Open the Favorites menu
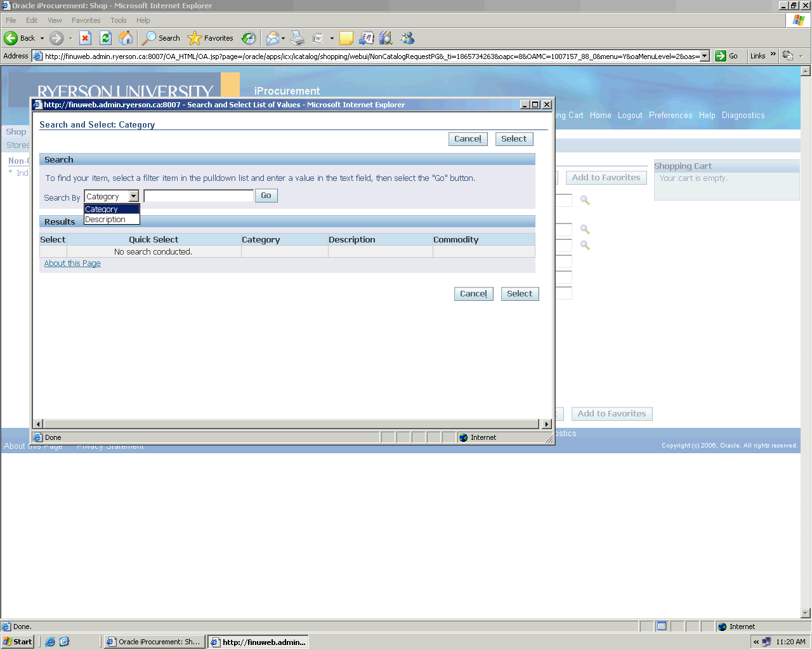812x650 pixels. [x=86, y=20]
